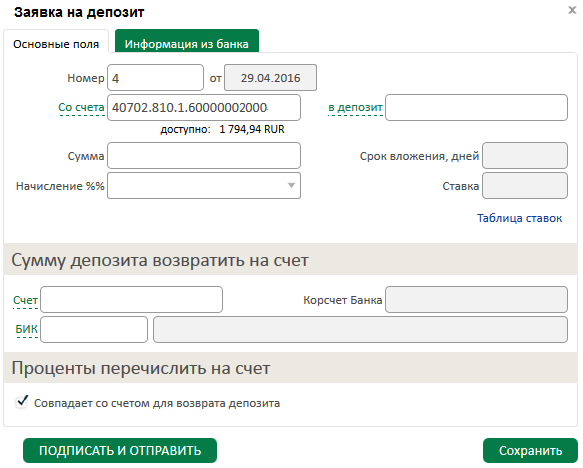Click the Начисление %% combo box
Screen dimensions: 583x468
[x=204, y=185]
